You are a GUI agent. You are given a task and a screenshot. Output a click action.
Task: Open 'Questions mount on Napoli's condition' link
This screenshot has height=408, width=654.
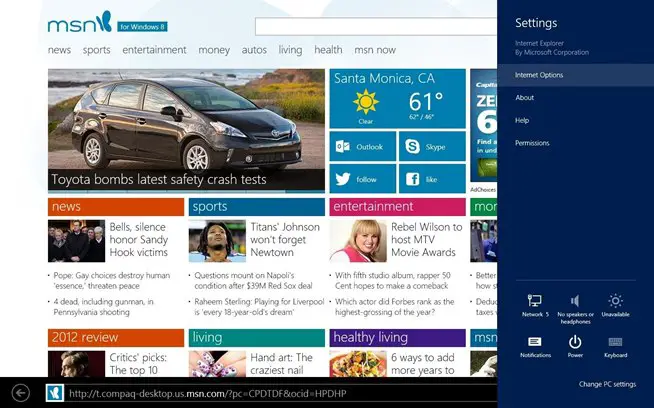tap(253, 280)
